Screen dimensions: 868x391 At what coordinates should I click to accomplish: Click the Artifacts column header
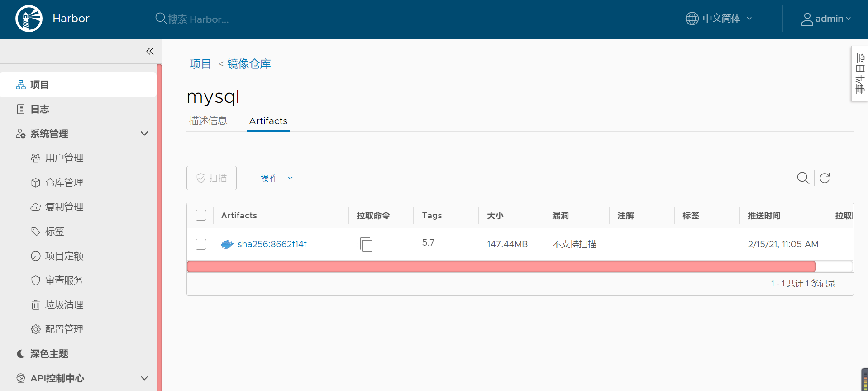[x=239, y=216]
